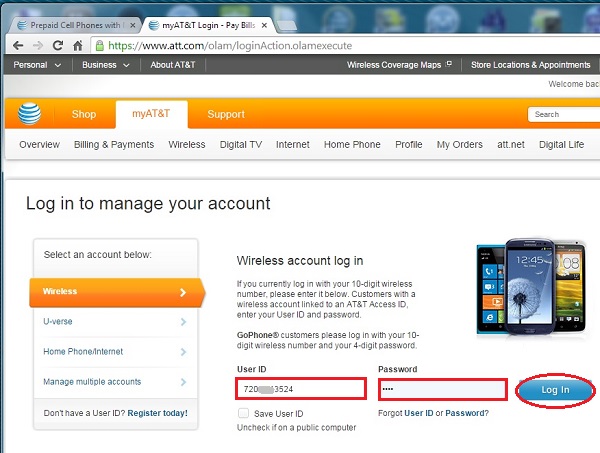Switch to the Prepaid Cell Phones tab
This screenshot has width=600, height=453.
(x=75, y=25)
